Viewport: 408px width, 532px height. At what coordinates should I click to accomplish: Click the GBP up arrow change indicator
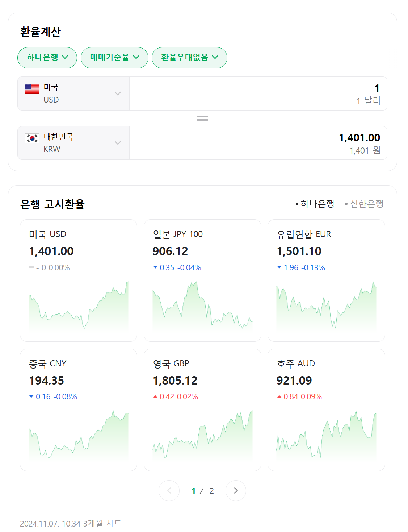[155, 396]
